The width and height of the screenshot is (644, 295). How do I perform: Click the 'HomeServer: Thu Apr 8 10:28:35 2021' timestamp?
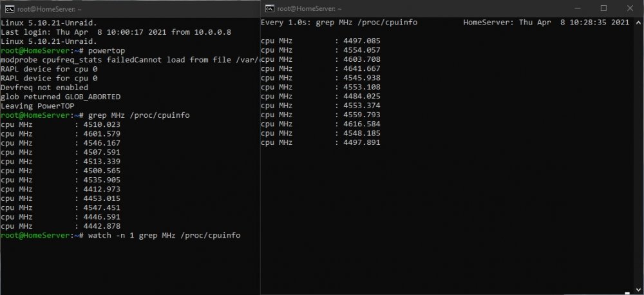pyautogui.click(x=546, y=23)
